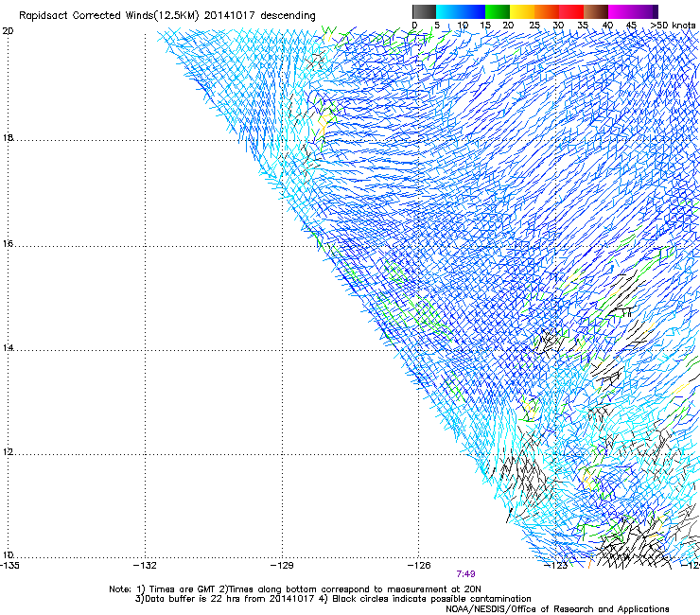This screenshot has width=700, height=615.
Task: Click the green 15-20 knots legend swatch
Action: click(498, 11)
